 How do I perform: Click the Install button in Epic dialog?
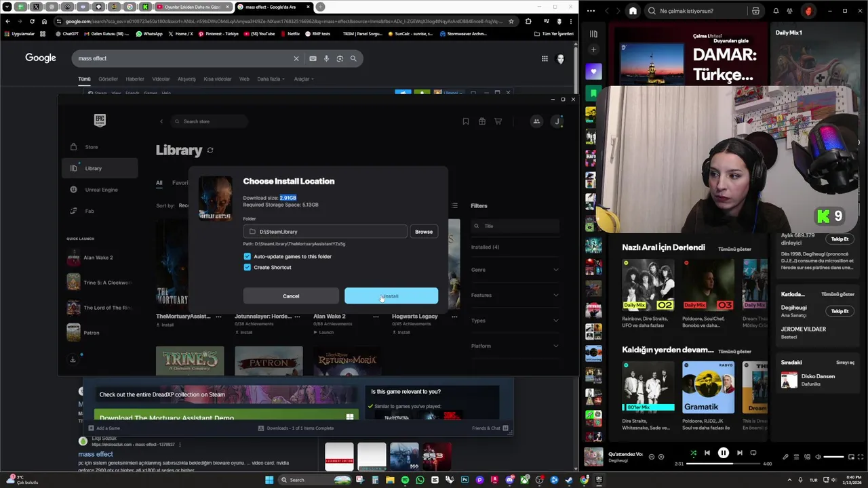[391, 296]
